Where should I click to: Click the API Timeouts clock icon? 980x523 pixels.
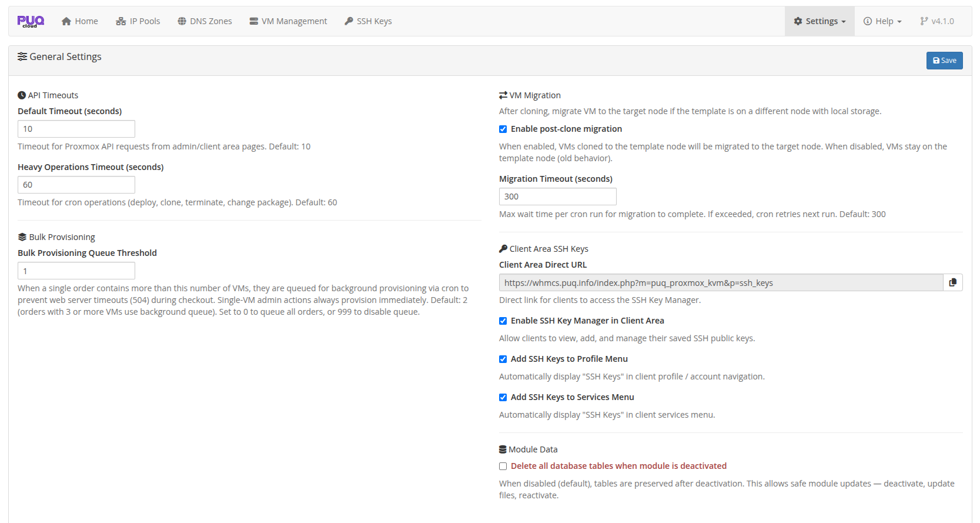click(22, 95)
